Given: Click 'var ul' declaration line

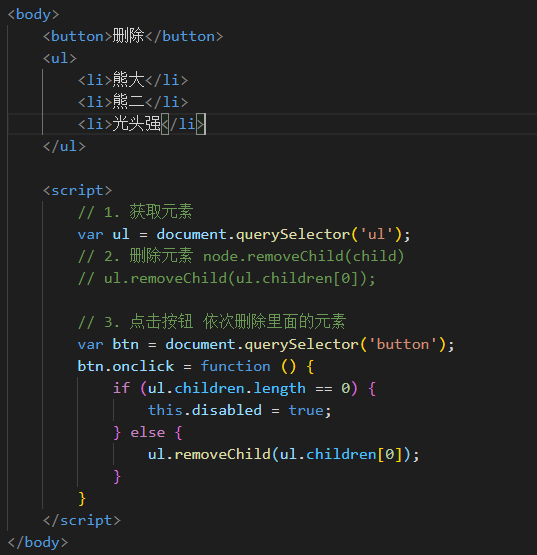Looking at the screenshot, I should click(244, 234).
